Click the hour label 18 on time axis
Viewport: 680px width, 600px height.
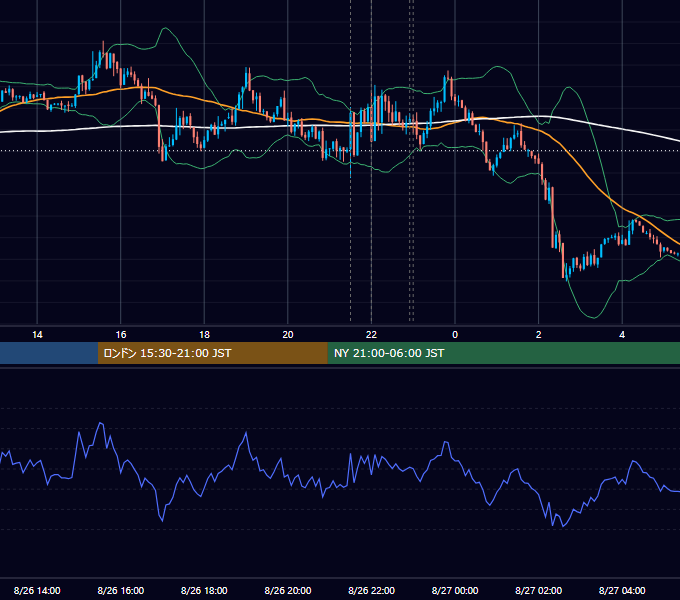[x=204, y=335]
